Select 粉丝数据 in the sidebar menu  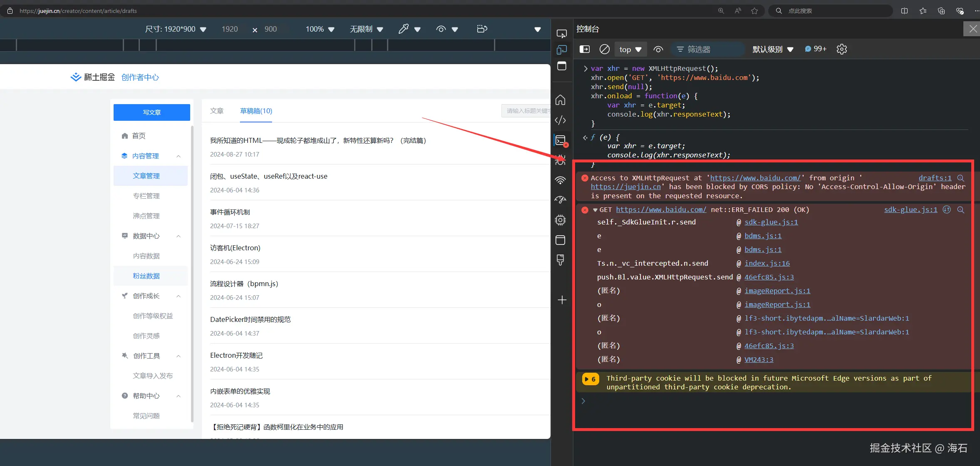146,276
